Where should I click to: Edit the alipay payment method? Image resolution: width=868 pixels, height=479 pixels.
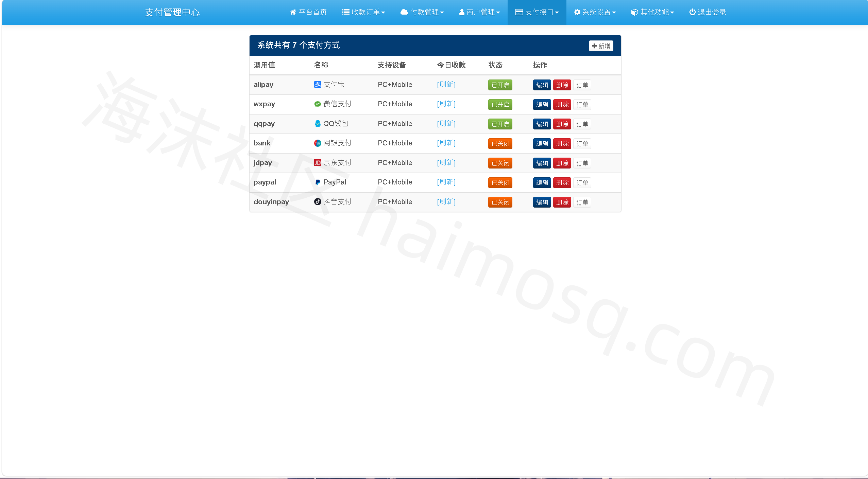coord(542,85)
